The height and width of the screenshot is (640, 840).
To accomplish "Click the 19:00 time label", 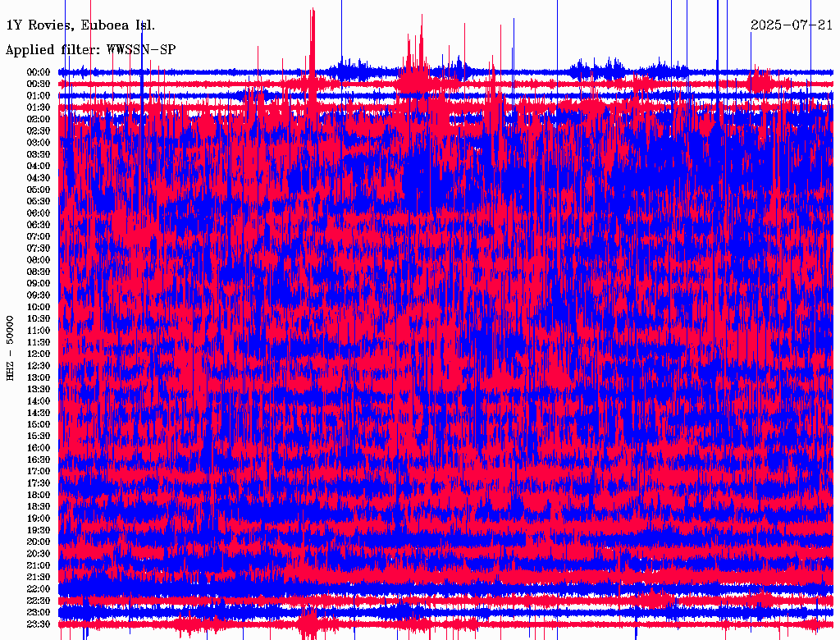I will (39, 519).
